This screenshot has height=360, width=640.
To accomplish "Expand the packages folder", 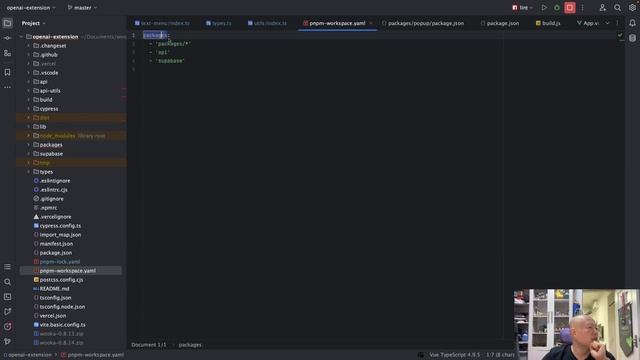I will pos(28,145).
